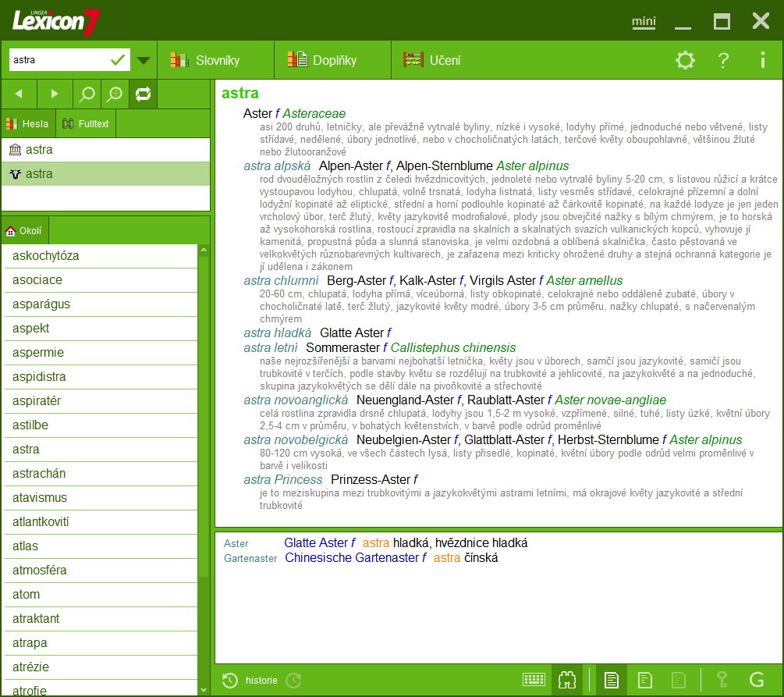Open the Učení menu

pos(433,60)
